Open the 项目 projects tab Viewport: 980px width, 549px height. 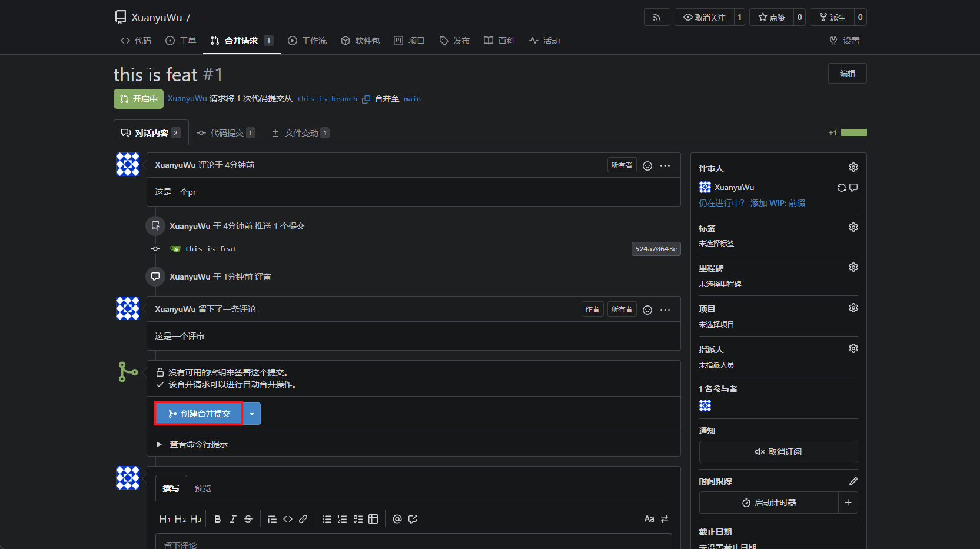click(409, 41)
